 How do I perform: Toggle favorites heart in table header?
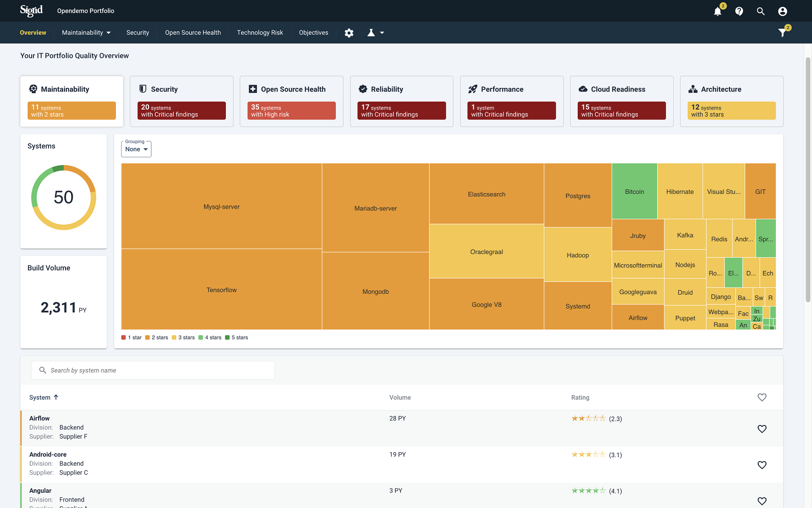point(762,397)
